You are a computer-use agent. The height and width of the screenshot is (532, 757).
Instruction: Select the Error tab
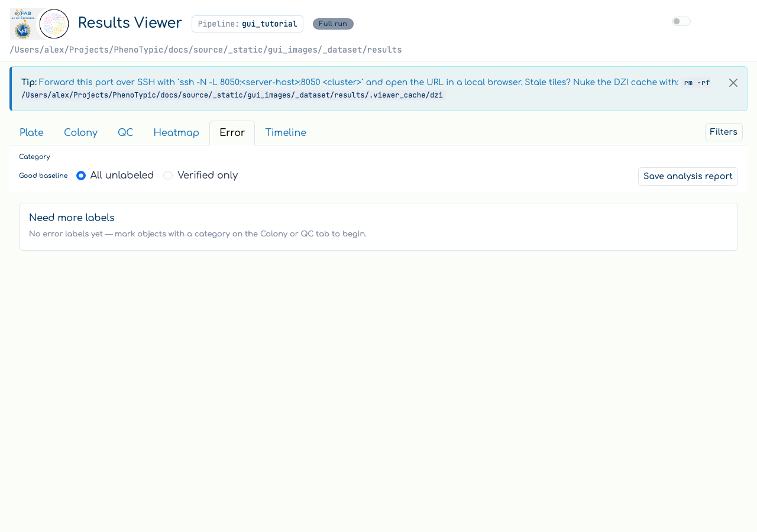pos(232,133)
